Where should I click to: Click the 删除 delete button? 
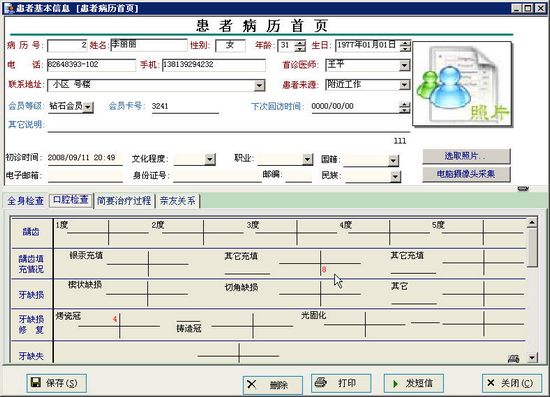(273, 385)
